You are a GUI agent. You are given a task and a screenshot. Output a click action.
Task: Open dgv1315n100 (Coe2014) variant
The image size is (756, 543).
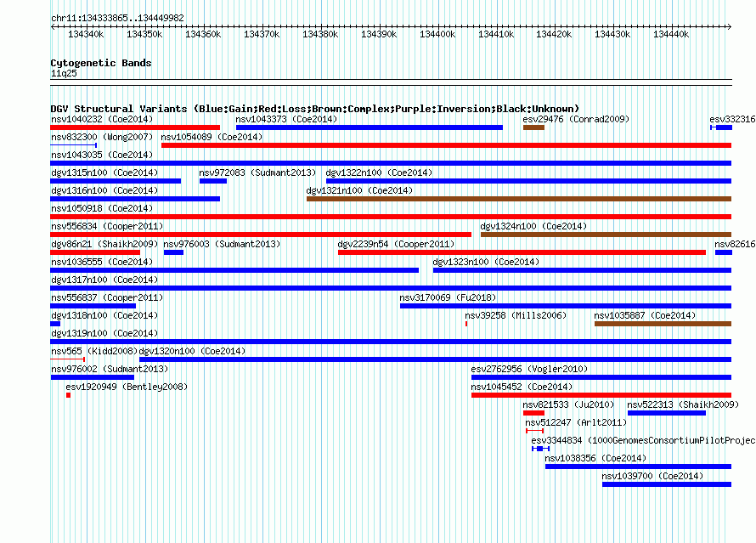(x=104, y=173)
